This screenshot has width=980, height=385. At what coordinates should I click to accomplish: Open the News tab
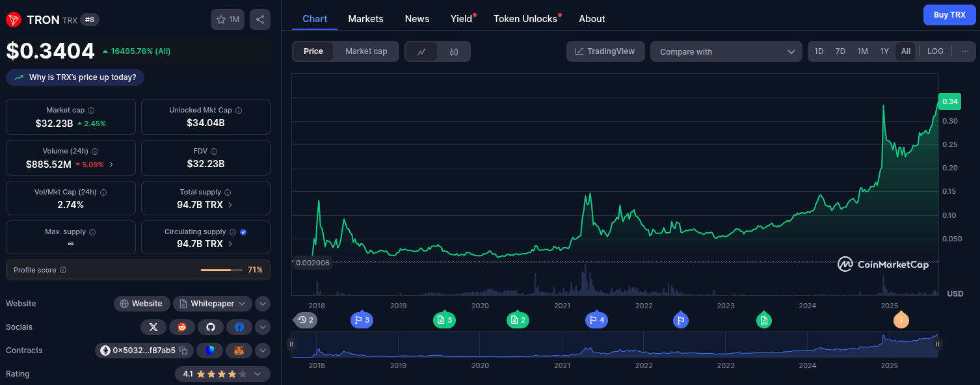click(417, 19)
